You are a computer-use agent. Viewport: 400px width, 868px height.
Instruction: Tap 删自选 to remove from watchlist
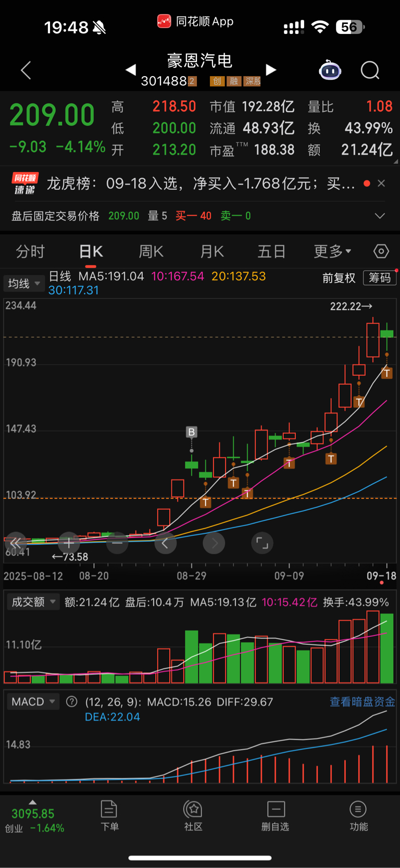tap(276, 816)
